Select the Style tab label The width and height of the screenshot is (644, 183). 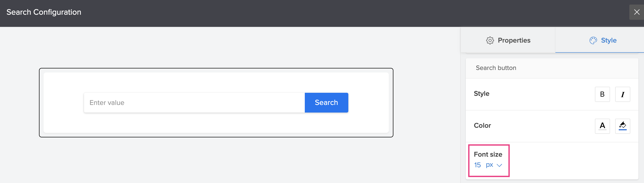tap(609, 41)
